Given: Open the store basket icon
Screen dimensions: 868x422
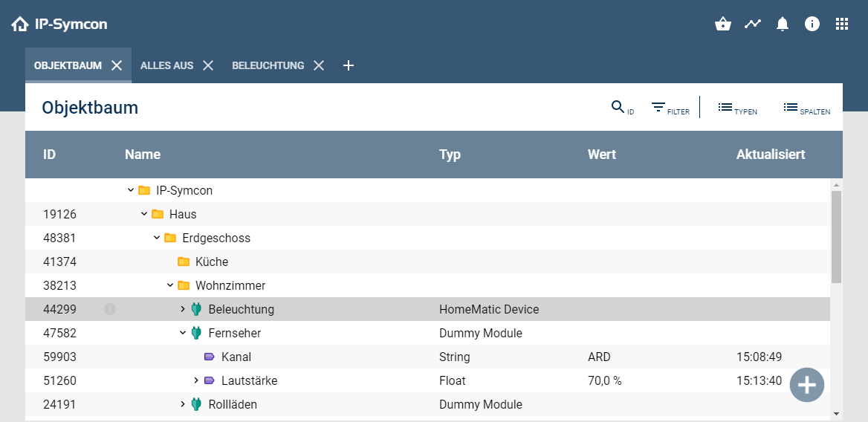Looking at the screenshot, I should click(722, 24).
